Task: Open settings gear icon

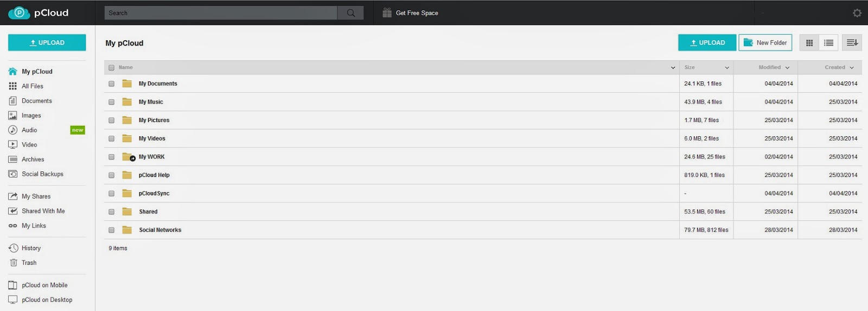Action: 857,13
